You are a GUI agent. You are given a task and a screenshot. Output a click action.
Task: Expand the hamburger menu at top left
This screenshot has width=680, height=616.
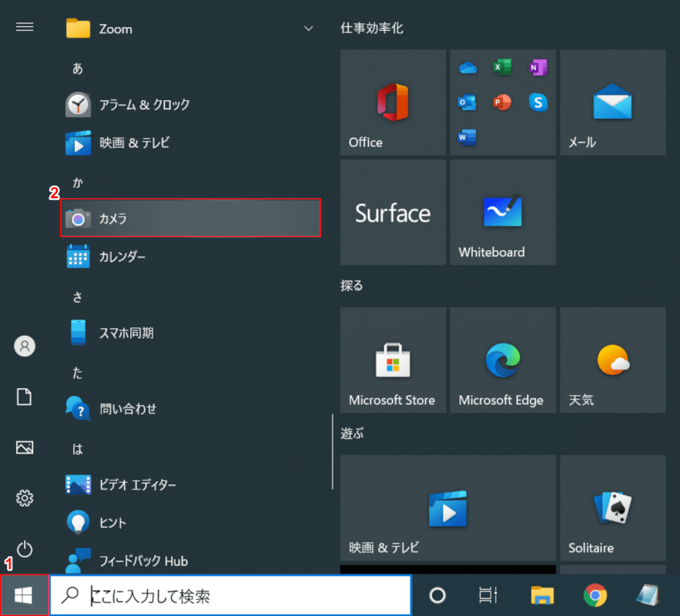point(25,27)
